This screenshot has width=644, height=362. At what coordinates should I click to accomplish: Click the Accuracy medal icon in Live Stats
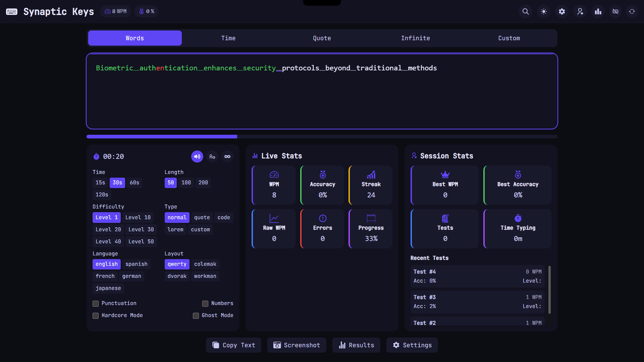click(323, 175)
